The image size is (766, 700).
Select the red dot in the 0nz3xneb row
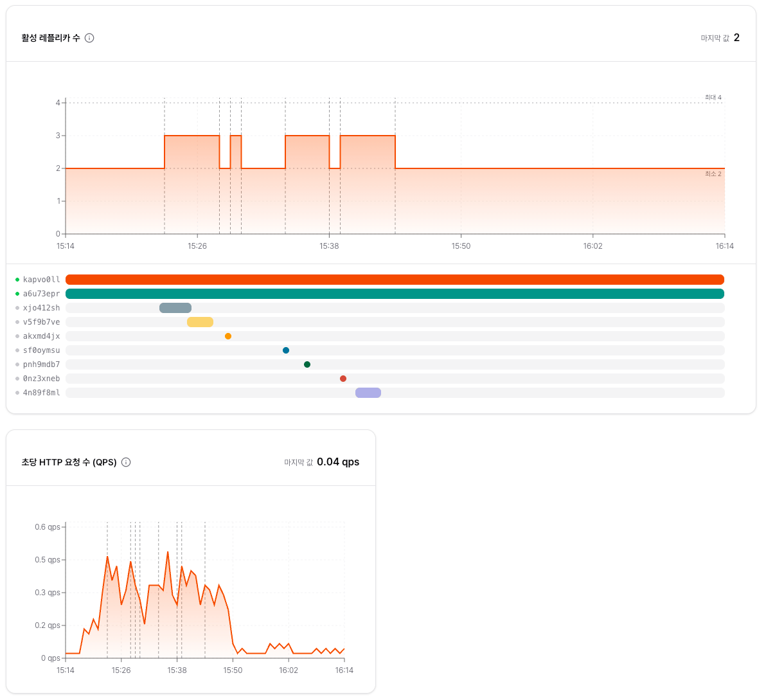(x=343, y=379)
